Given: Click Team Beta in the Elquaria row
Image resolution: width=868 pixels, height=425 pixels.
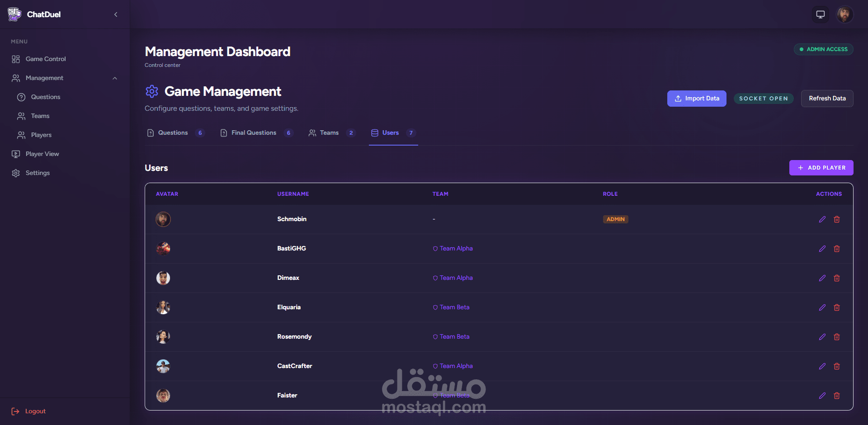Looking at the screenshot, I should coord(451,307).
